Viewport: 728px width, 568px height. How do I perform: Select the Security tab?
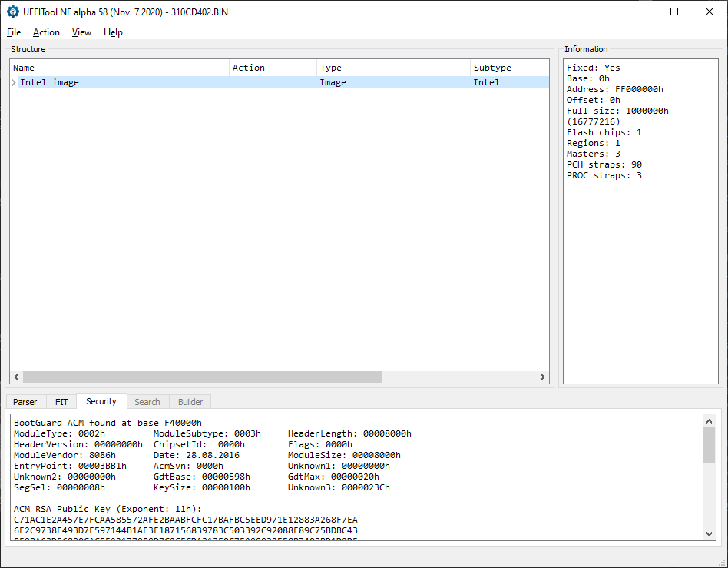tap(101, 401)
